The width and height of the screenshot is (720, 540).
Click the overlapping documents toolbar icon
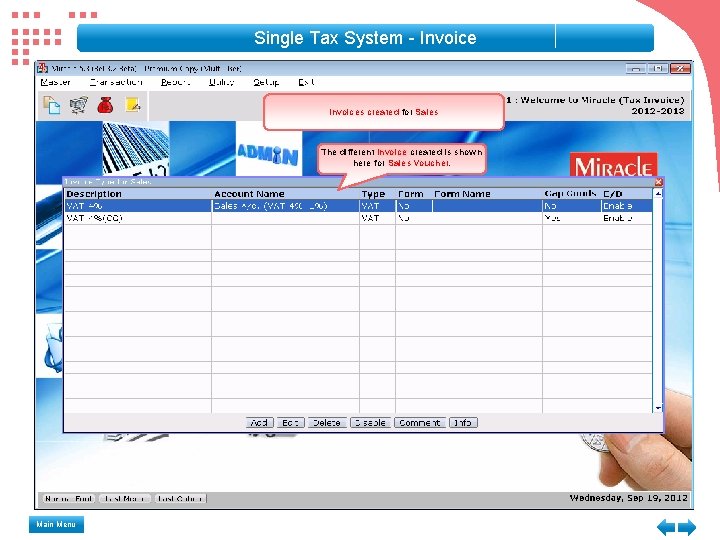[51, 105]
